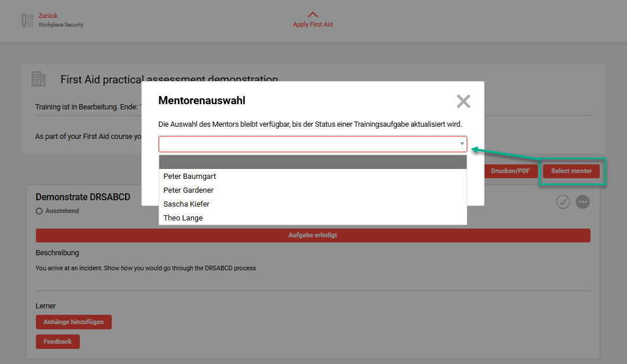Dismiss the Mentorenauswahl dialog with the X icon
Screen dimensions: 627x364
click(463, 101)
